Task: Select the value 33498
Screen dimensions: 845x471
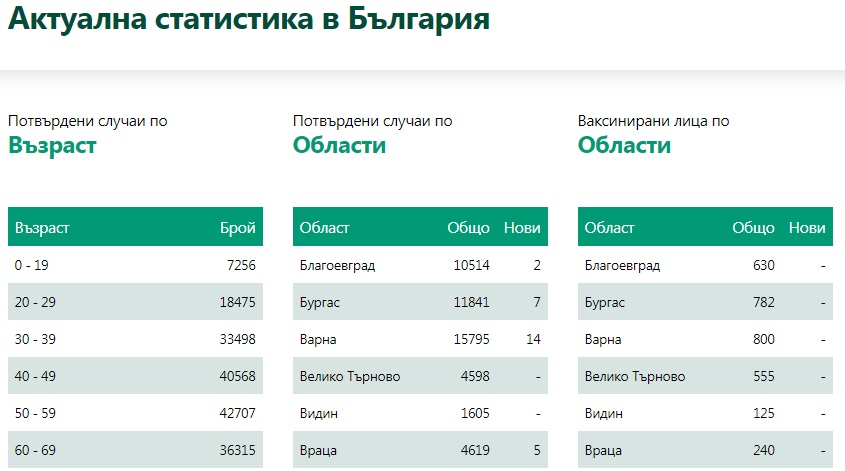Action: click(238, 339)
